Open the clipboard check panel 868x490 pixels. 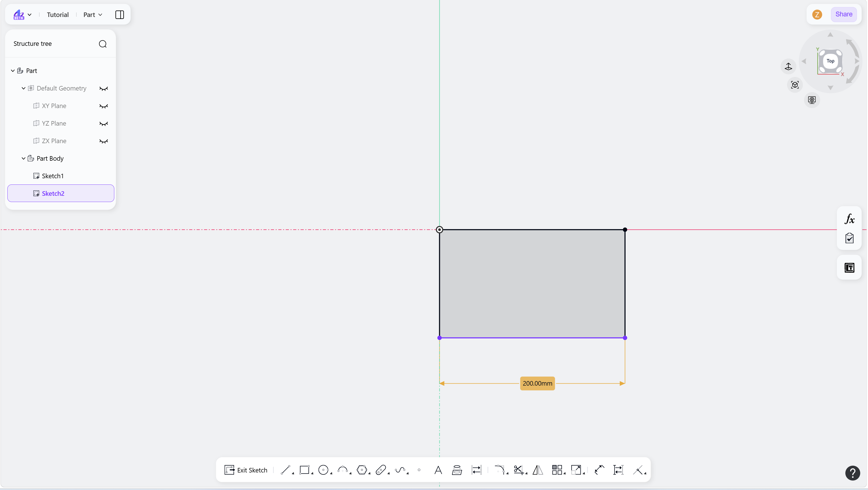pos(849,238)
